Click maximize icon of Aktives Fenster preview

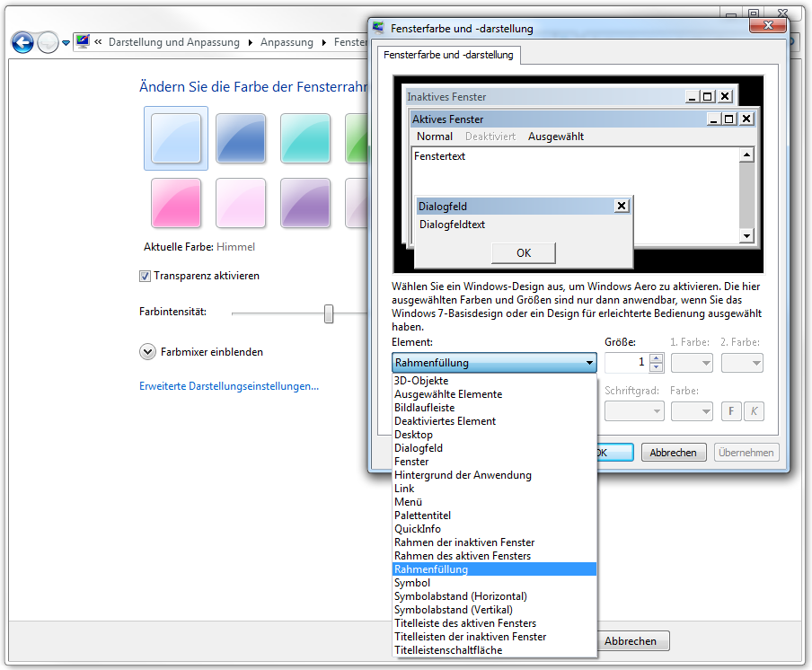click(729, 119)
